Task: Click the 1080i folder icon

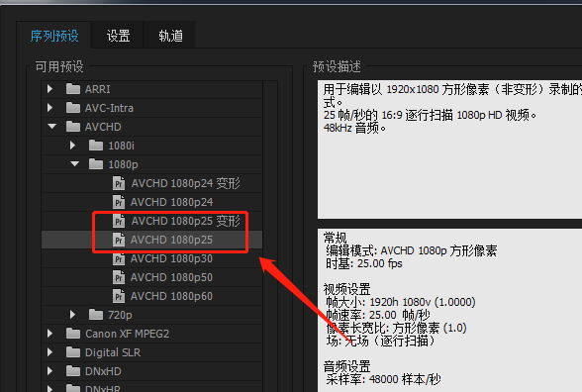Action: pyautogui.click(x=96, y=146)
